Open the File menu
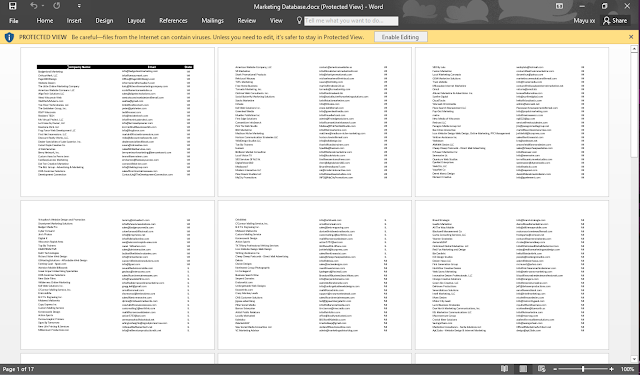 14,20
